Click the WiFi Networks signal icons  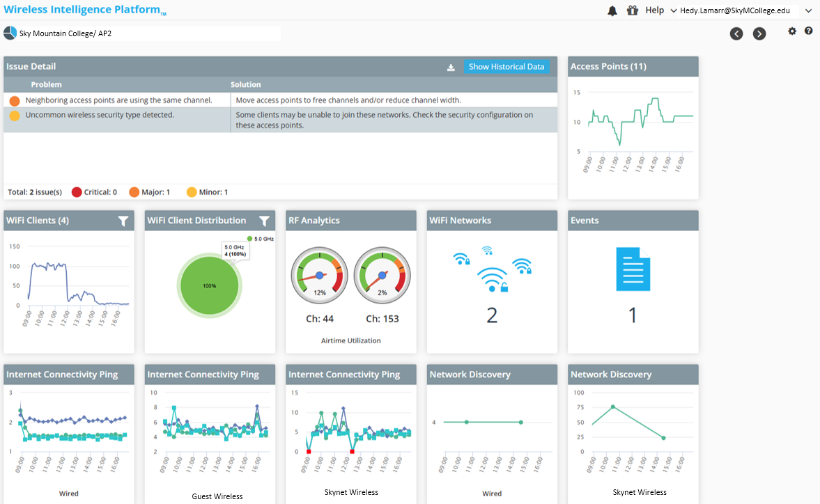coord(492,269)
